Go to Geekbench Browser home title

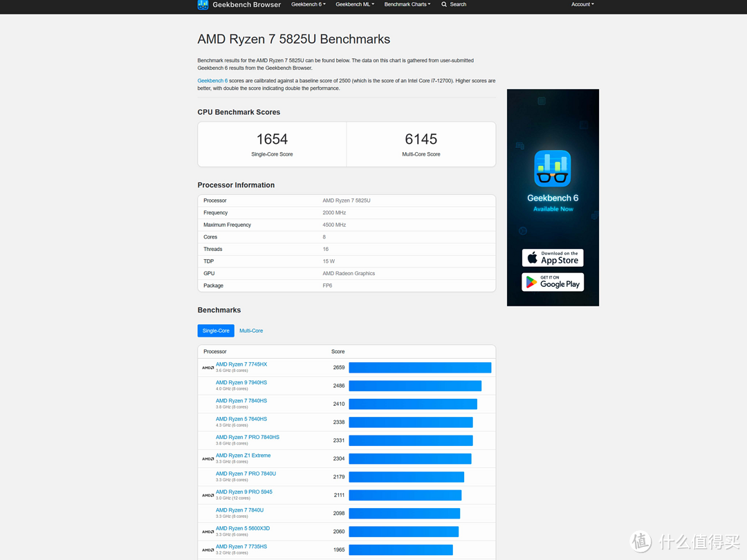pyautogui.click(x=247, y=5)
